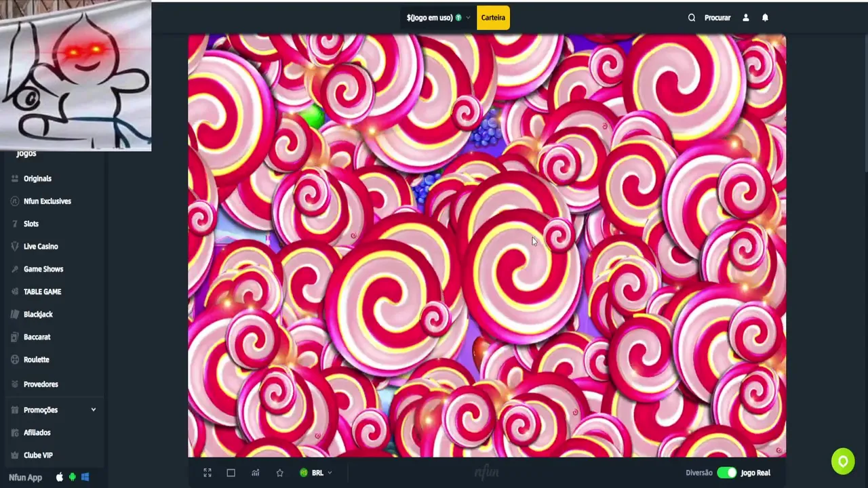Open the Roulette games link
This screenshot has width=868, height=488.
(x=37, y=360)
